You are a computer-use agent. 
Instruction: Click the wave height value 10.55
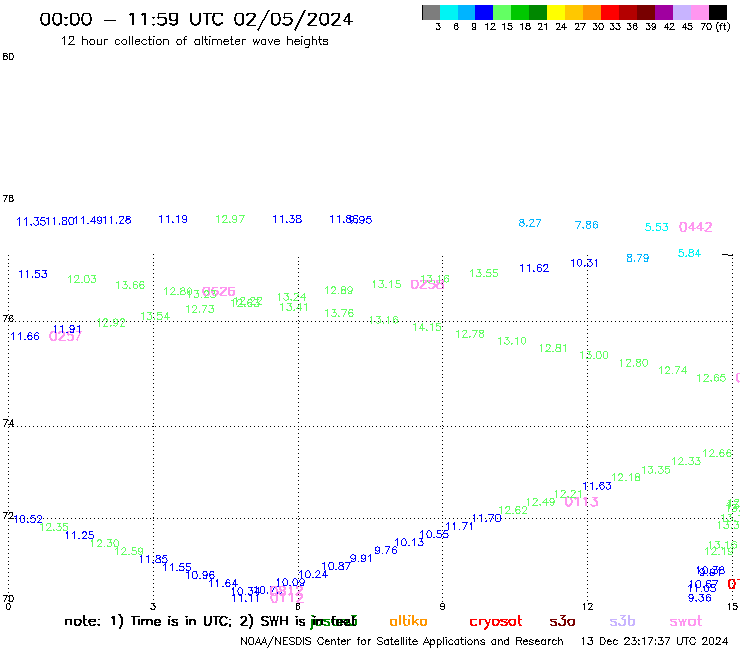click(434, 534)
